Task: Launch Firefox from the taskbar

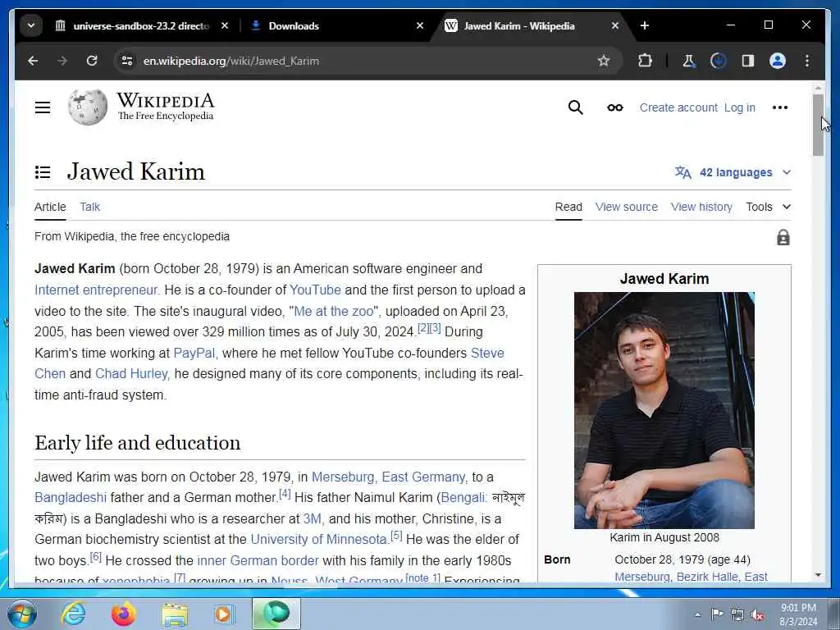Action: pyautogui.click(x=123, y=614)
